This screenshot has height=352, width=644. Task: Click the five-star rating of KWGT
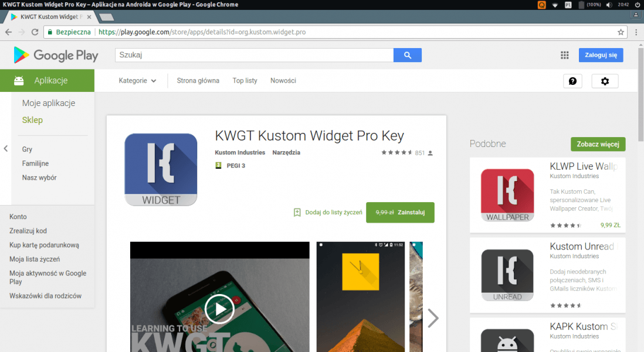tap(396, 153)
